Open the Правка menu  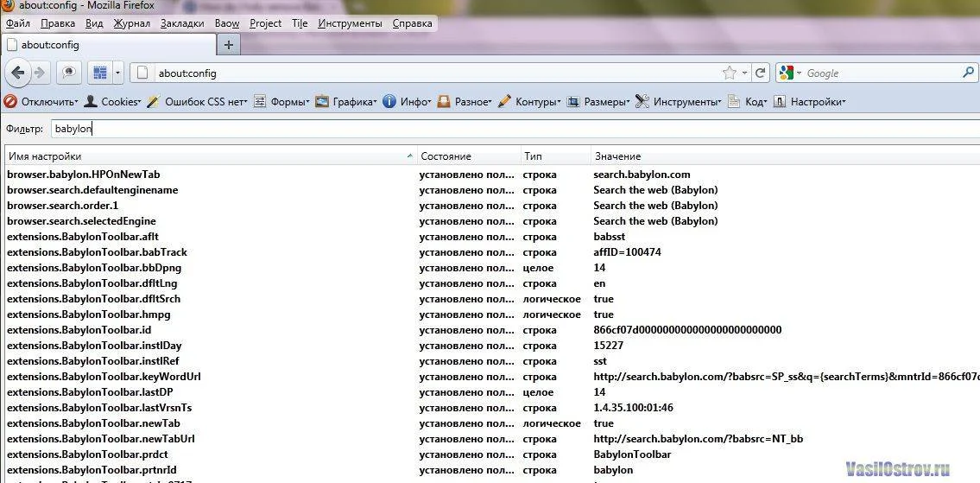(x=58, y=23)
